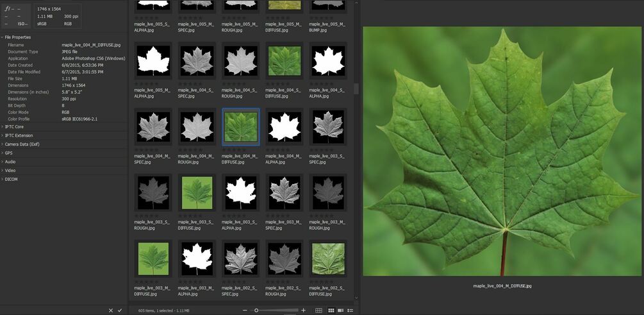Lock the thumbnail grid
The width and height of the screenshot is (644, 315).
(x=318, y=311)
